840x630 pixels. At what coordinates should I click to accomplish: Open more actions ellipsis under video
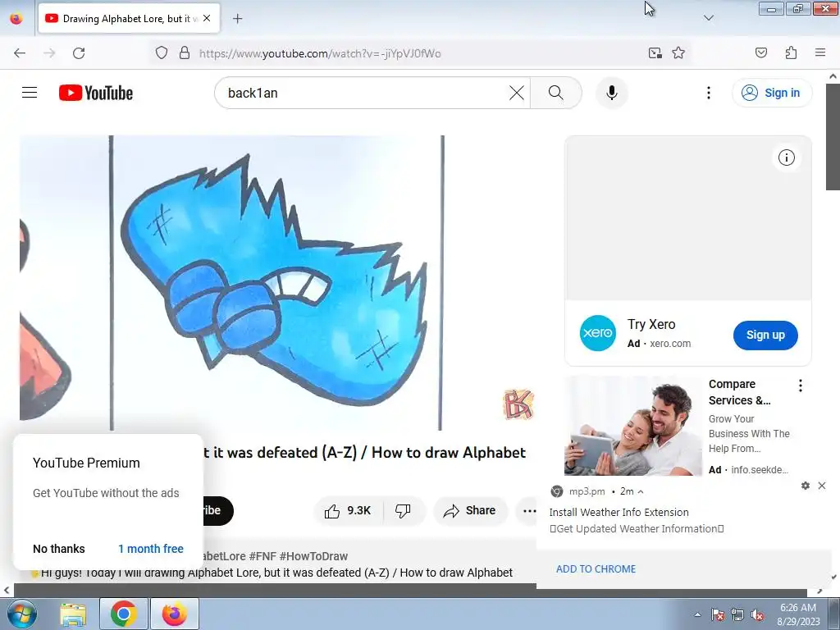[528, 510]
